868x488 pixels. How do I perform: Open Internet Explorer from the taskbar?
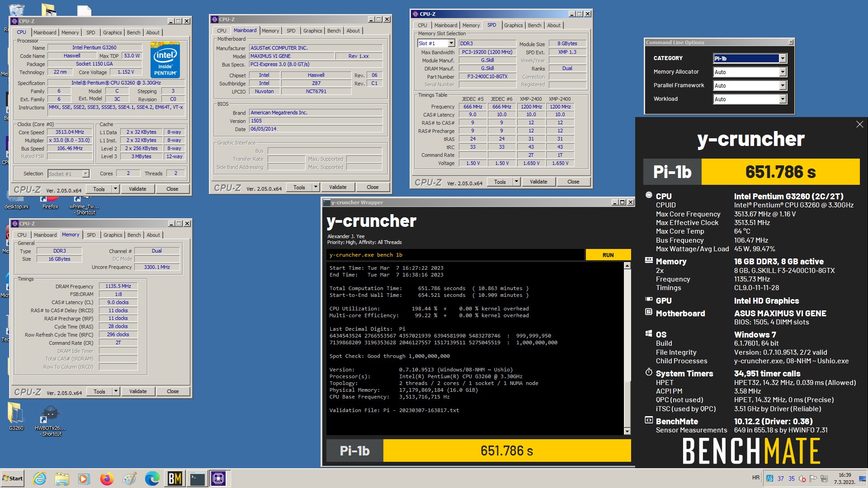pyautogui.click(x=40, y=479)
